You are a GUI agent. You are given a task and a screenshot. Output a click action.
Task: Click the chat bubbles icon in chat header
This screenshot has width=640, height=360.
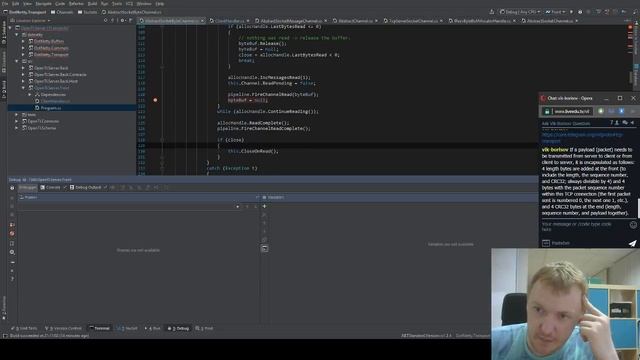tap(625, 123)
